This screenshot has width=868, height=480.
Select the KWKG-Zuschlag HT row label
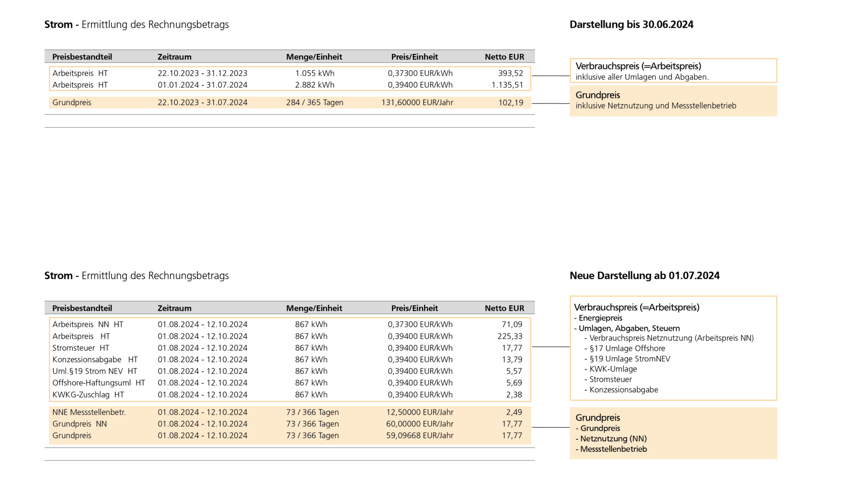88,395
